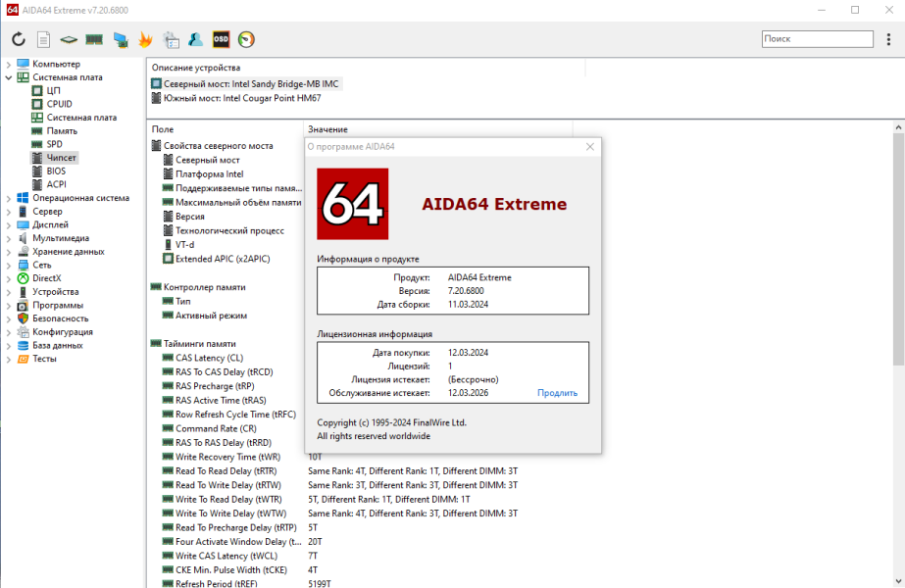Screen dimensions: 905x588
Task: Expand the Дисплей tree node
Action: coord(8,225)
